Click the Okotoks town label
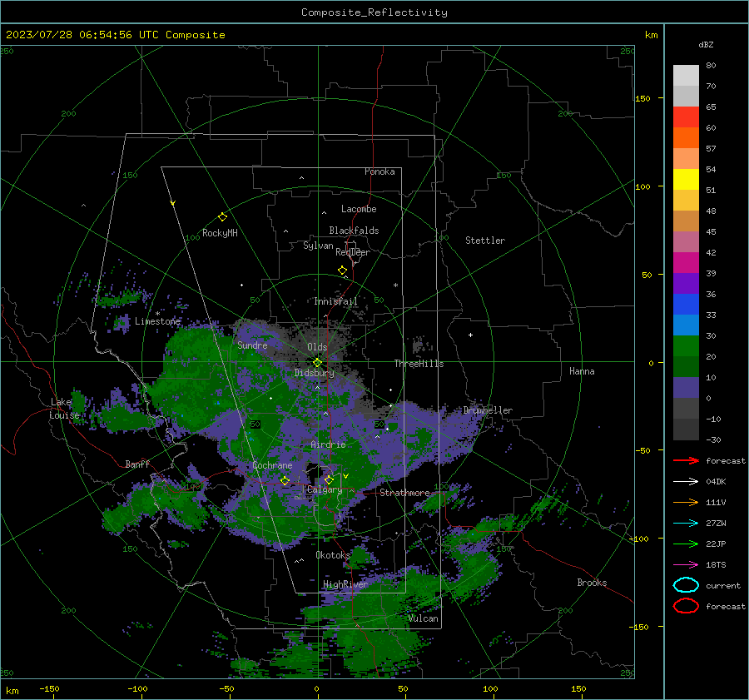This screenshot has height=700, width=749. (333, 555)
